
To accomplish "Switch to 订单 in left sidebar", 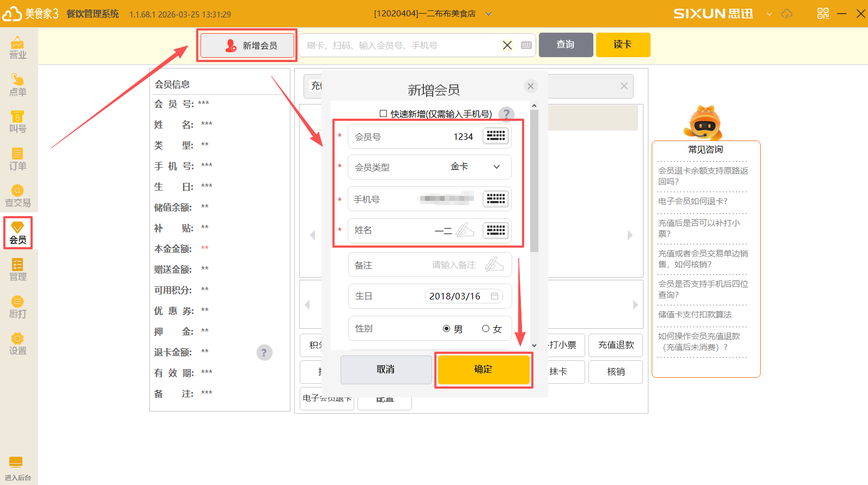I will pos(17,159).
